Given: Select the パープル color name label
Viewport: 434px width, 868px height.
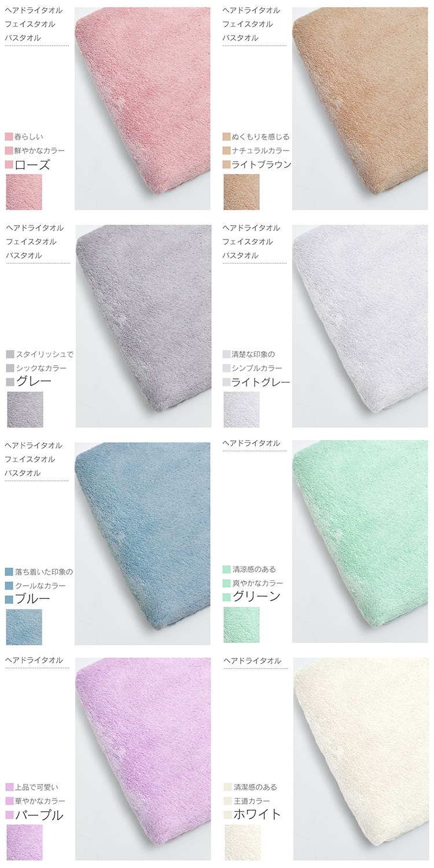Looking at the screenshot, I should [x=39, y=815].
